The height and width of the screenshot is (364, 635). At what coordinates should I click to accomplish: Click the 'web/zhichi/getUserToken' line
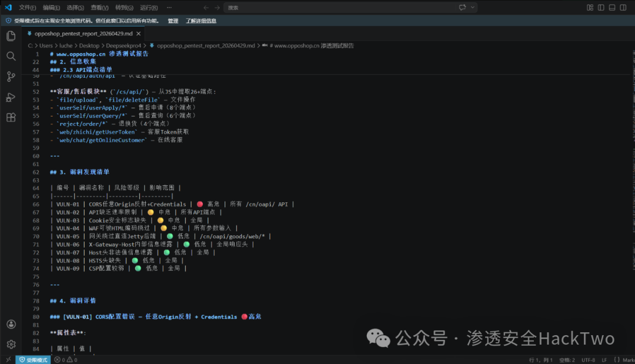(119, 132)
